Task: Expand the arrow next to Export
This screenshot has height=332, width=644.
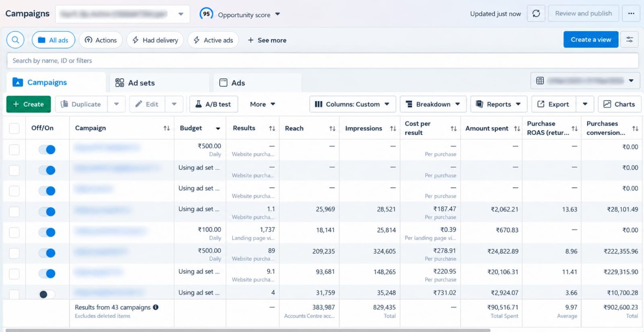Action: tap(585, 104)
